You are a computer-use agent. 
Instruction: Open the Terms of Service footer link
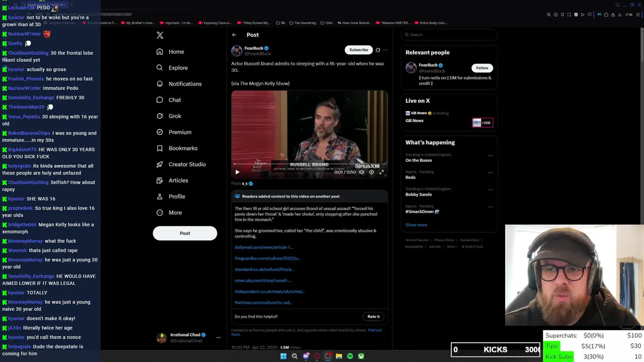417,240
